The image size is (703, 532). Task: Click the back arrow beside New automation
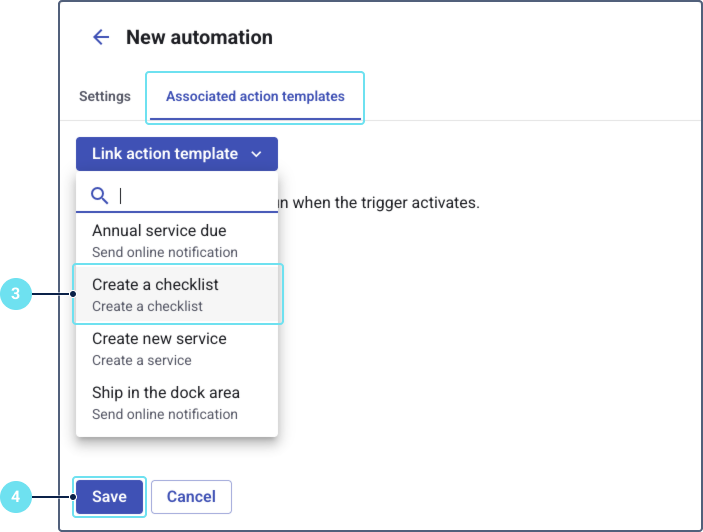(101, 38)
